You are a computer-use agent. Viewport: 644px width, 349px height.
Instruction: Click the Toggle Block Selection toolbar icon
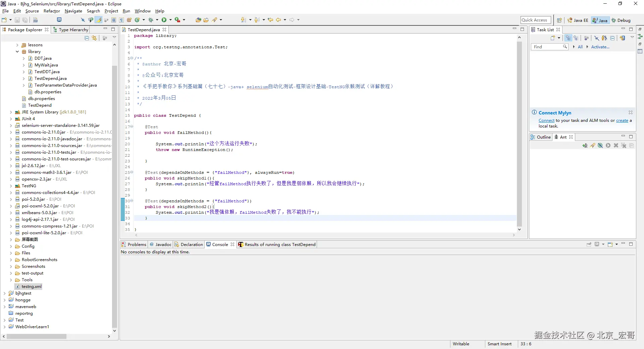click(114, 20)
